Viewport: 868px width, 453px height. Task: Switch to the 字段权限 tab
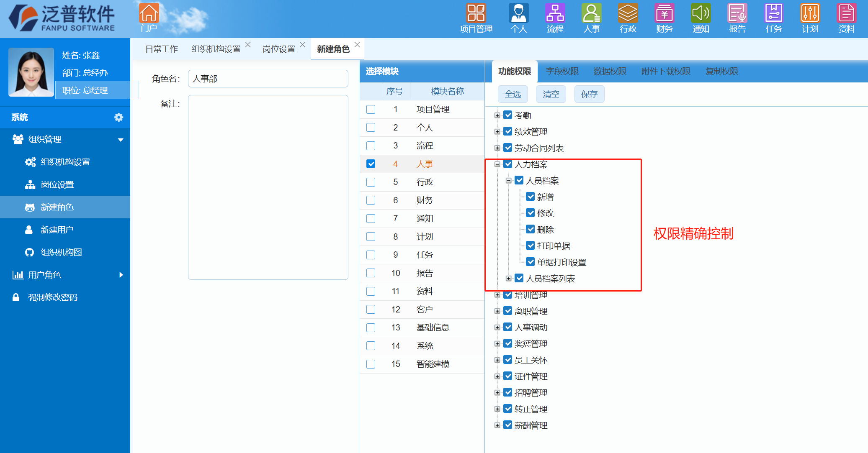pyautogui.click(x=562, y=72)
